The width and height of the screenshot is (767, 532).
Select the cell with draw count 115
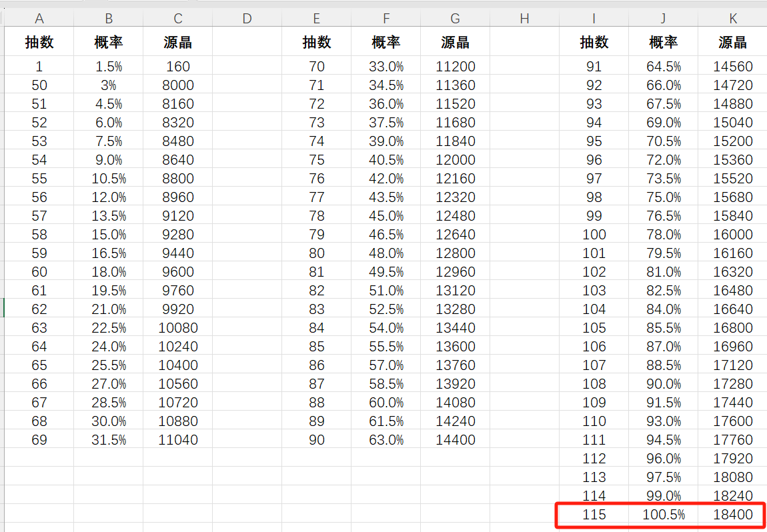point(594,514)
